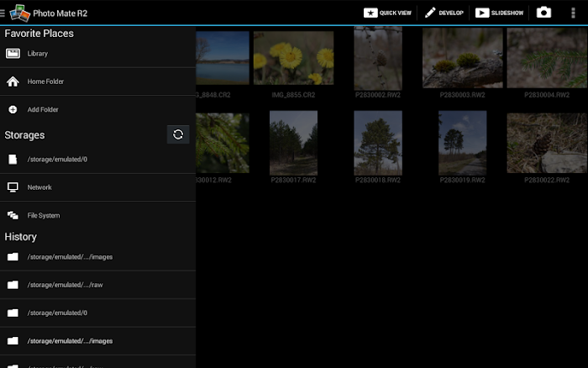Viewport: 588px width, 368px height.
Task: Click the Home Folder house icon
Action: coord(13,81)
